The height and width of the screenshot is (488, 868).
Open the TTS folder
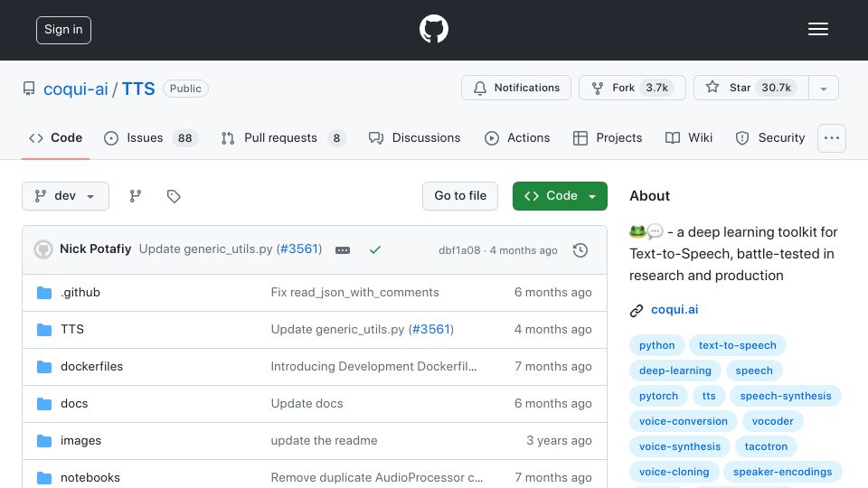tap(72, 330)
